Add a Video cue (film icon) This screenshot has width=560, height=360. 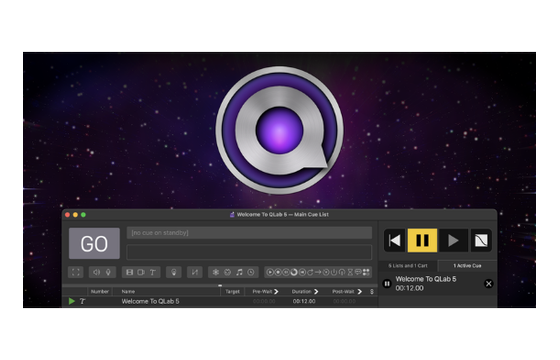tap(130, 272)
